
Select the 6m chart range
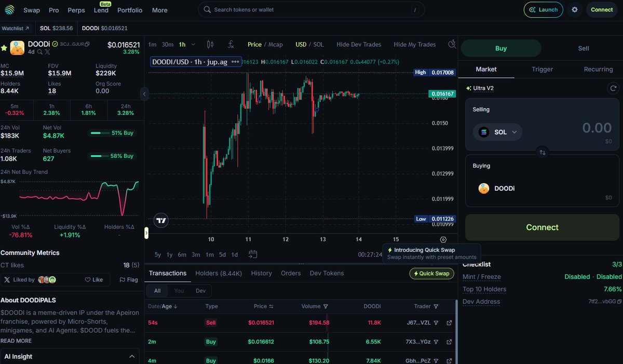182,254
